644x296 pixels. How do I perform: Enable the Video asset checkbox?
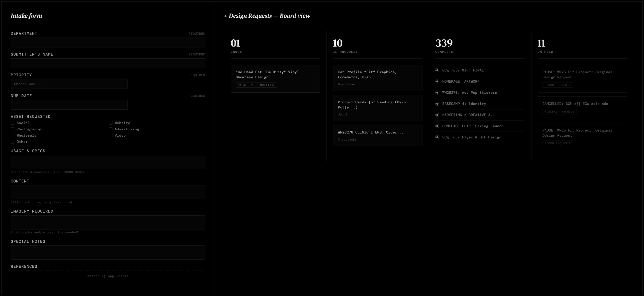pyautogui.click(x=111, y=136)
